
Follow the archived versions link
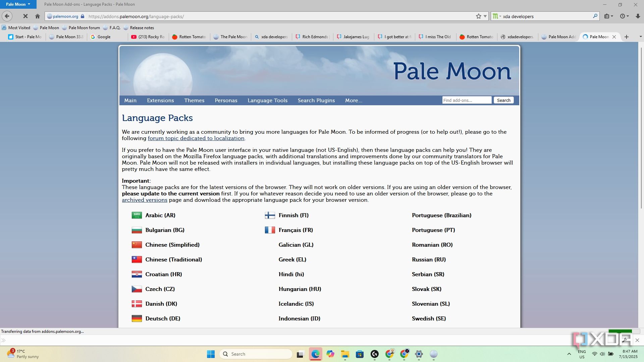(x=145, y=200)
